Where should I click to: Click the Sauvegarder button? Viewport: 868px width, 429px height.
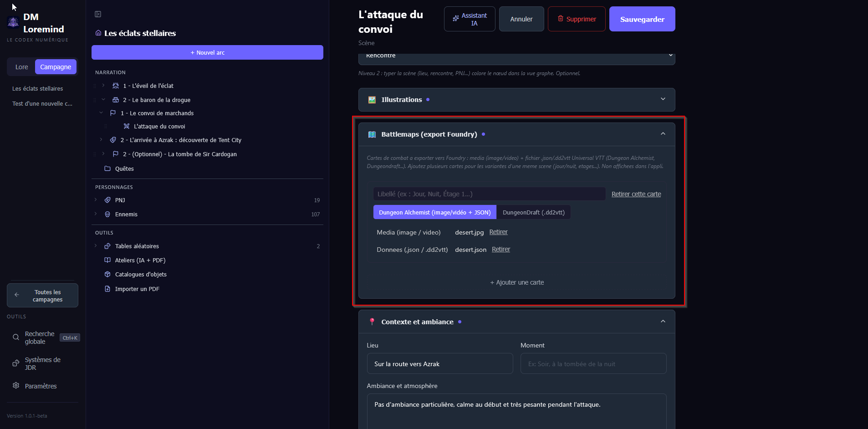(x=642, y=19)
